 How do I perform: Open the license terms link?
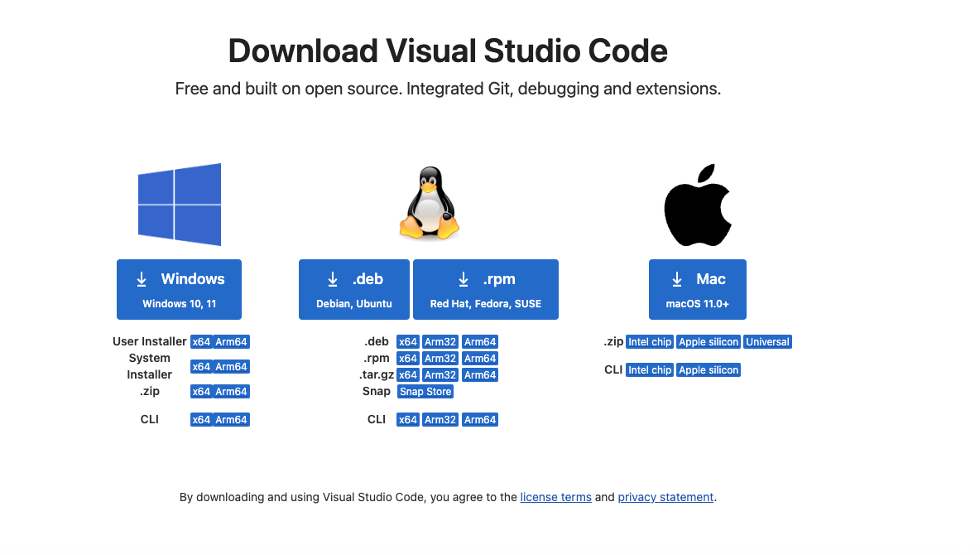point(555,498)
